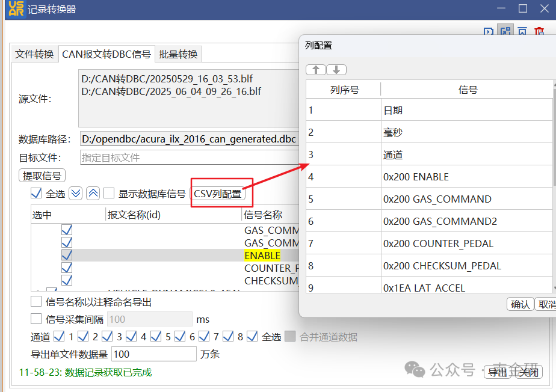The image size is (556, 392).
Task: Select the 日期 row in column config
Action: (429, 110)
